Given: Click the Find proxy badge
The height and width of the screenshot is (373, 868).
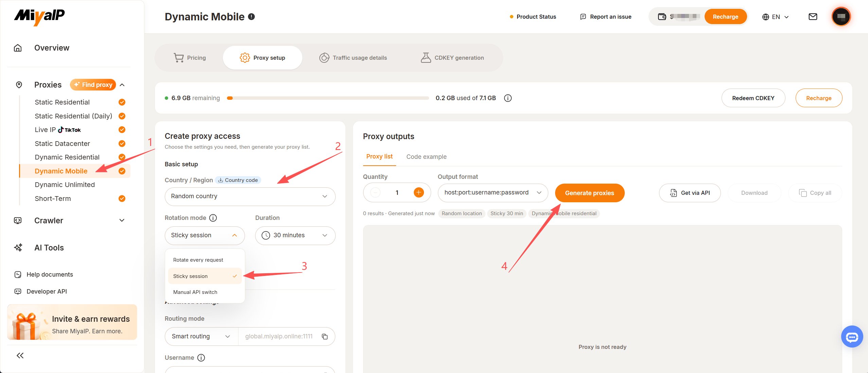Looking at the screenshot, I should (93, 85).
